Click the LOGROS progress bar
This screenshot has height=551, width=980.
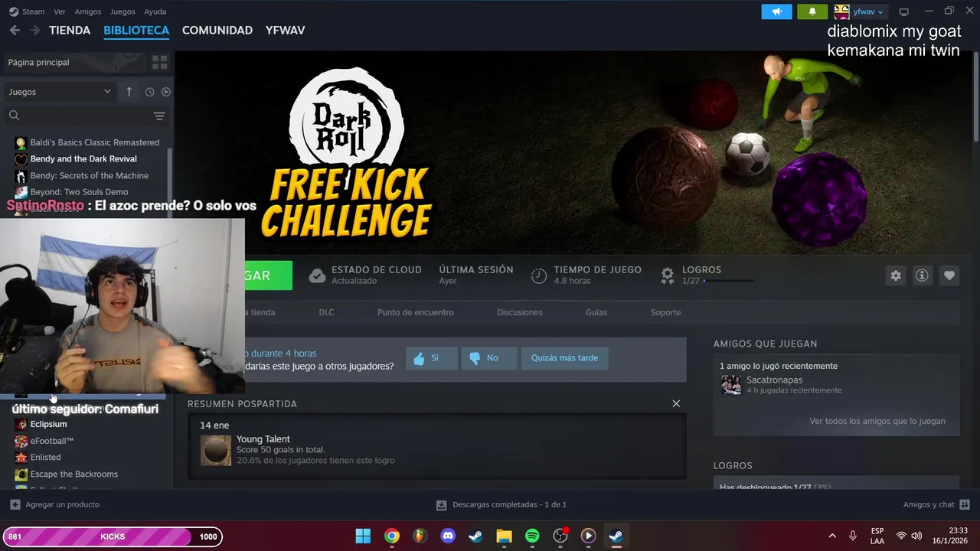(x=728, y=282)
